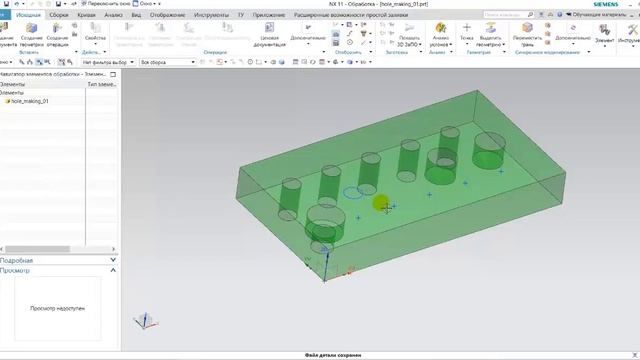This screenshot has width=640, height=360.
Task: Open the Сборки ribbon tab
Action: 59,15
